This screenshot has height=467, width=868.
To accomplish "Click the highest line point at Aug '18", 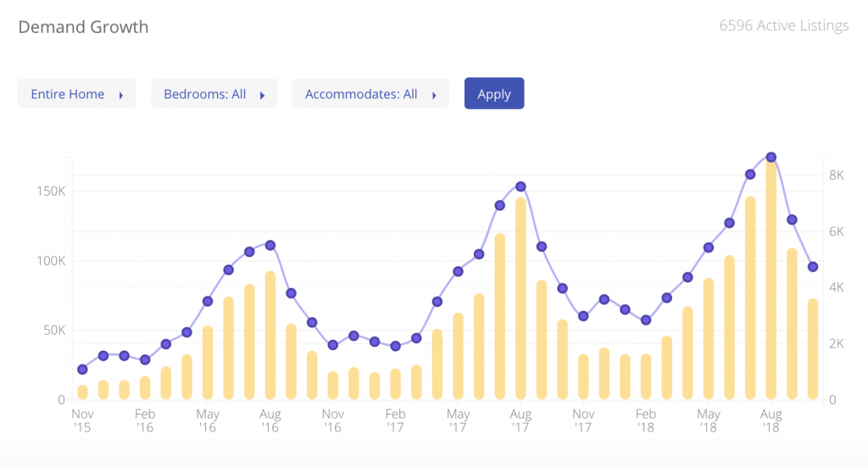I will (771, 157).
